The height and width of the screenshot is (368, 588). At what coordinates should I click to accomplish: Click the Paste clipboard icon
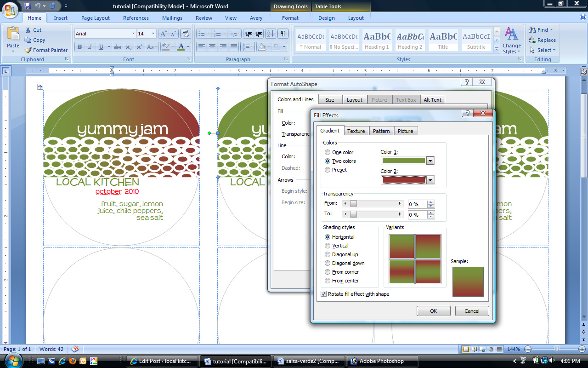click(x=13, y=38)
